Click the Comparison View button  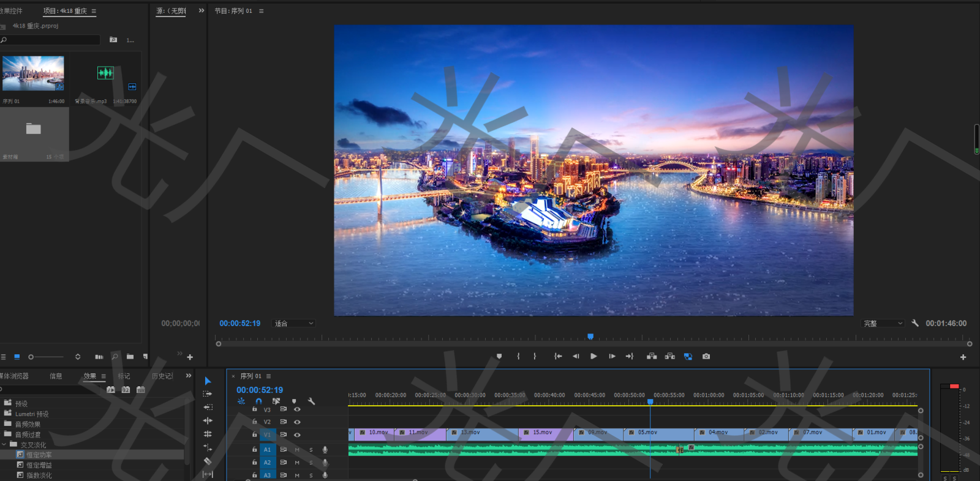(x=688, y=356)
